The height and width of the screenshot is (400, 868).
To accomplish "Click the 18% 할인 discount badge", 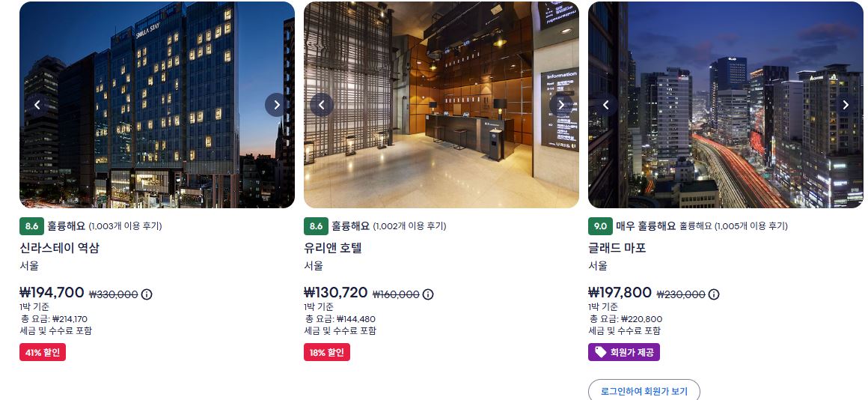I will pos(326,352).
